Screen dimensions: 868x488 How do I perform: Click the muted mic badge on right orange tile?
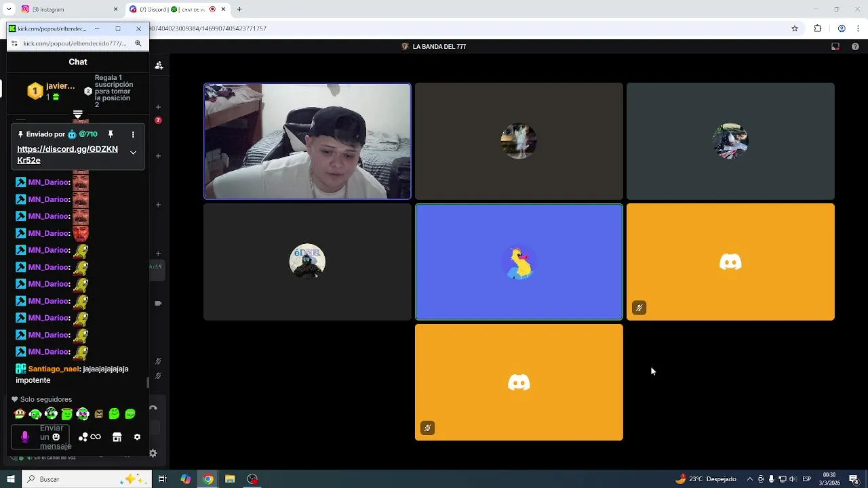click(639, 308)
